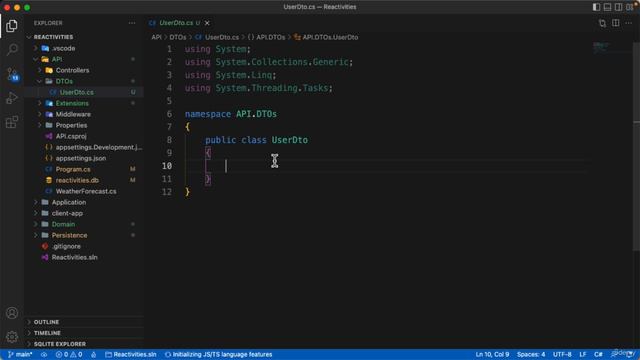This screenshot has width=640, height=360.
Task: Expand the Controllers folder chevron
Action: click(x=40, y=70)
